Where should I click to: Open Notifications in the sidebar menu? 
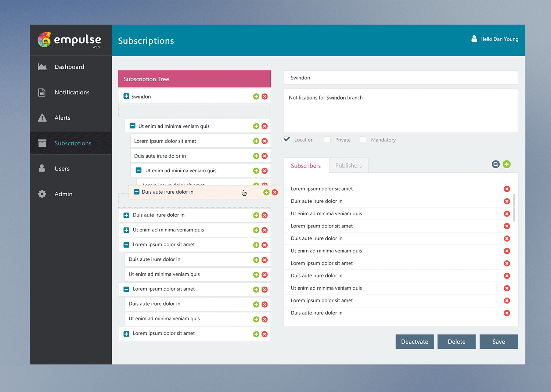point(72,92)
